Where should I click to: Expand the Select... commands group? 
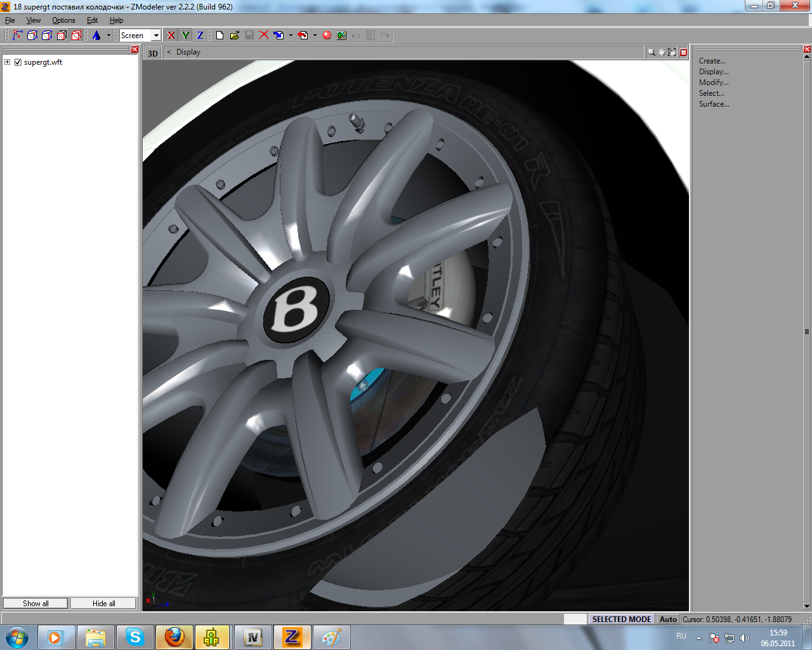pyautogui.click(x=711, y=93)
